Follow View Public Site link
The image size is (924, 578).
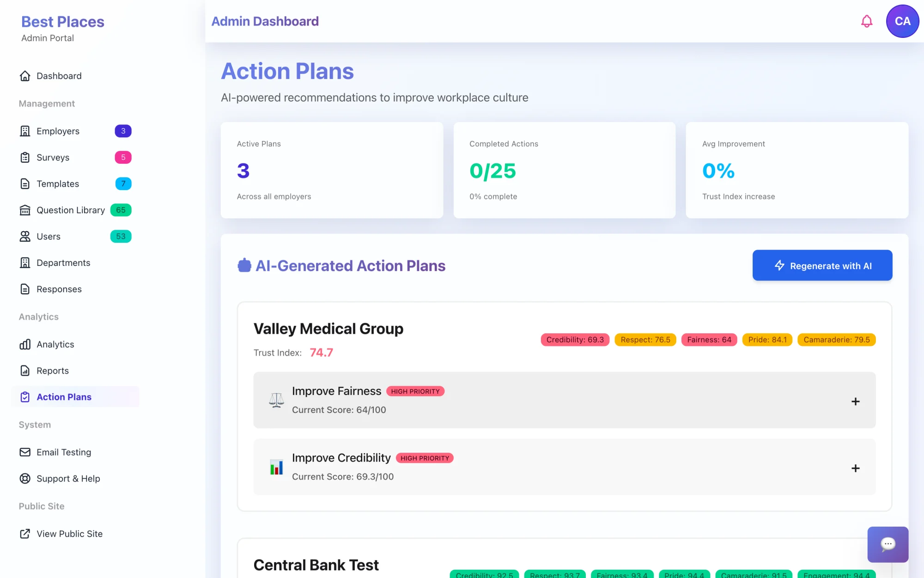(x=75, y=534)
